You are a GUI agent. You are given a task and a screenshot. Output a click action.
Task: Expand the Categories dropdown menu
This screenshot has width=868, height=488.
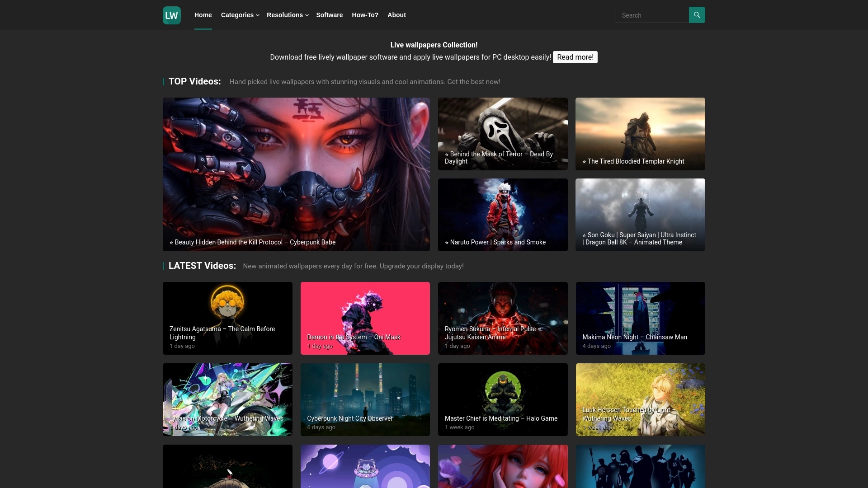[240, 15]
